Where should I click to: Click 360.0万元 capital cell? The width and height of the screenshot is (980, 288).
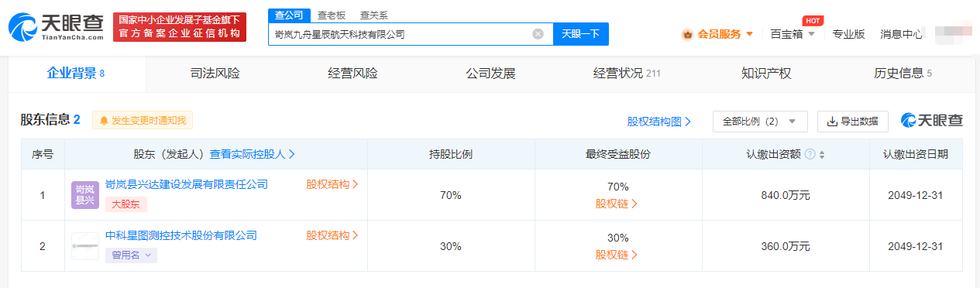[x=786, y=246]
